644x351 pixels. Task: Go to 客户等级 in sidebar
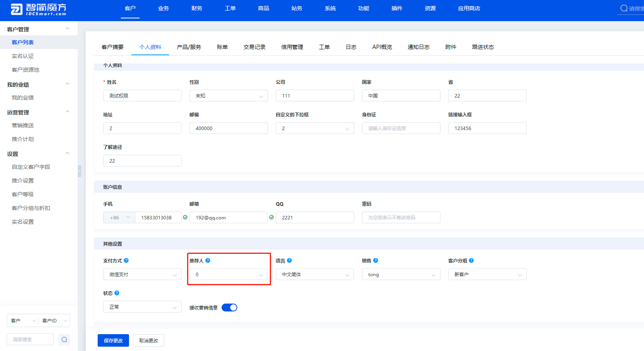click(x=23, y=194)
